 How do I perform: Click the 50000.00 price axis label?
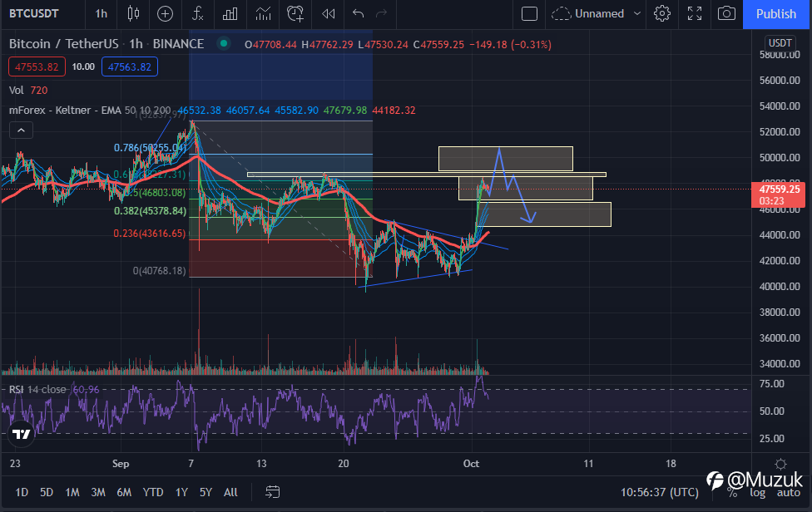tap(780, 158)
